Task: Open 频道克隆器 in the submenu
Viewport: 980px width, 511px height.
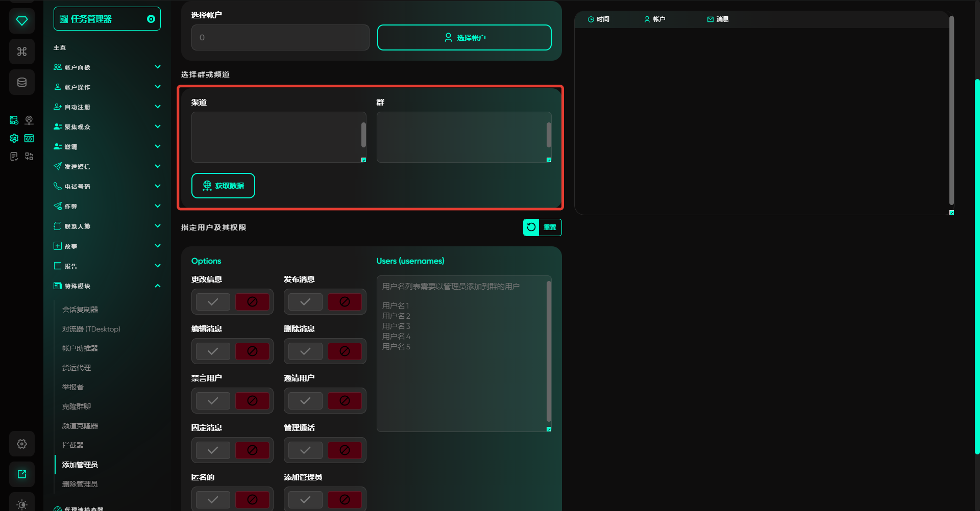Action: tap(80, 426)
